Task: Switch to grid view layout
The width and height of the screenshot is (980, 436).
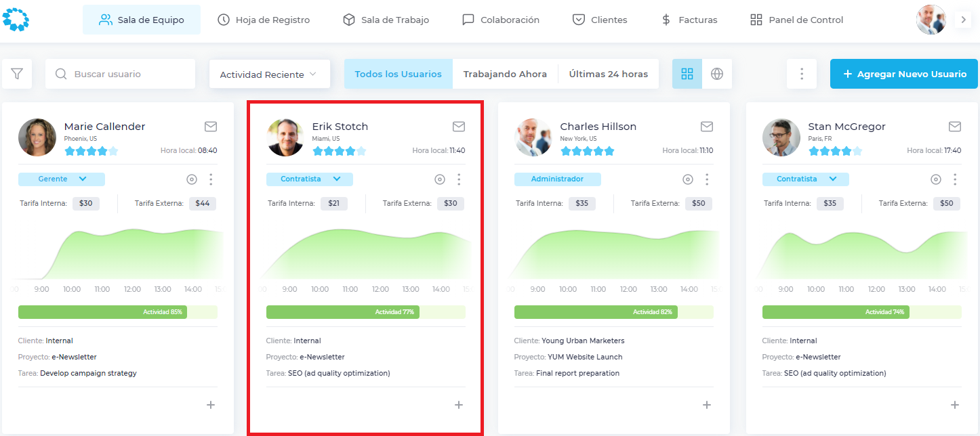Action: [x=687, y=74]
